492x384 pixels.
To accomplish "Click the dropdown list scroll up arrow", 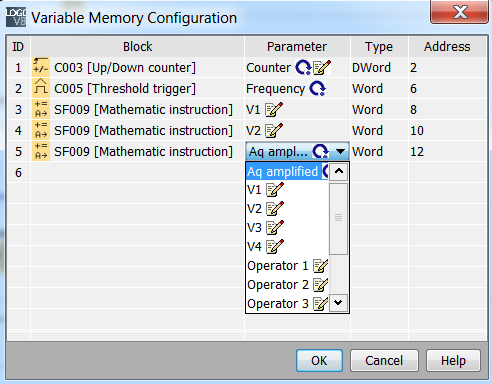I will tap(339, 171).
